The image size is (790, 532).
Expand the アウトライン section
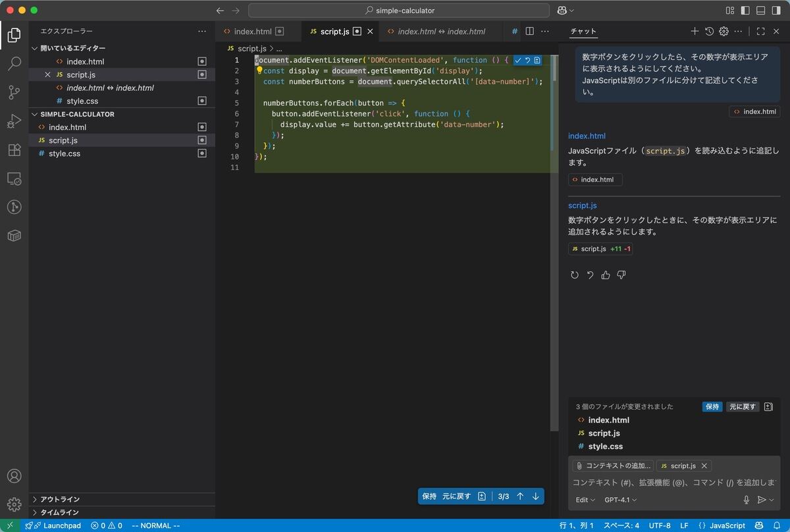[60, 499]
